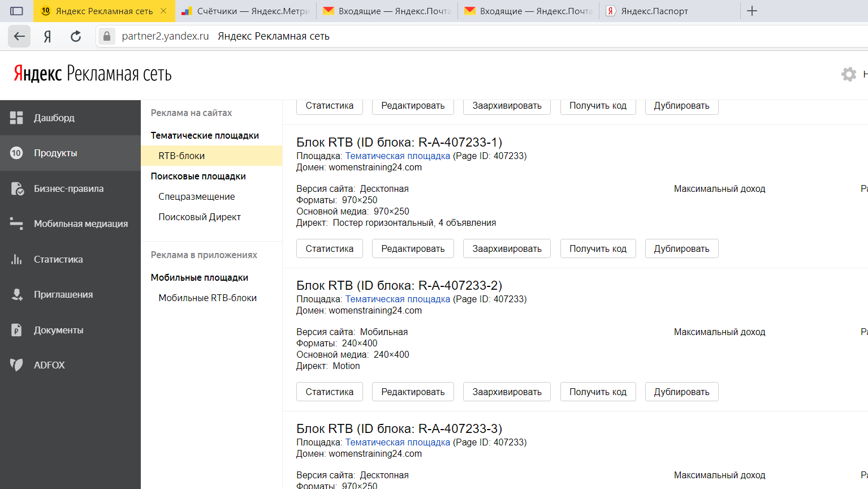Image resolution: width=868 pixels, height=489 pixels.
Task: Click Получить код for block R-A-407233-1
Action: 598,248
